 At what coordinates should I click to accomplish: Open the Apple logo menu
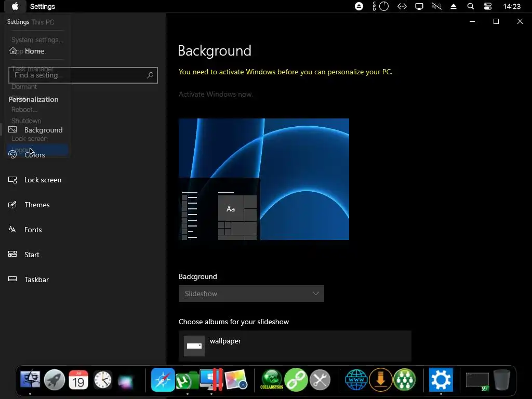tap(15, 6)
